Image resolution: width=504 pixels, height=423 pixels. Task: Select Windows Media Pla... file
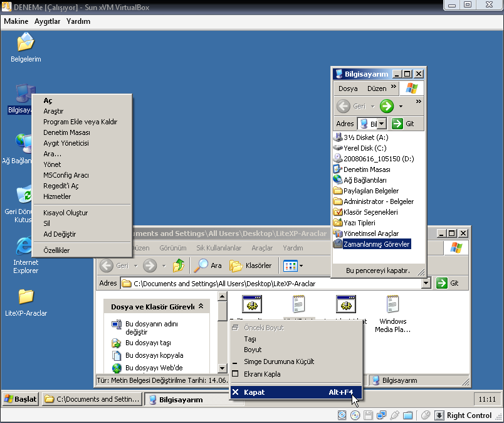pos(392,313)
